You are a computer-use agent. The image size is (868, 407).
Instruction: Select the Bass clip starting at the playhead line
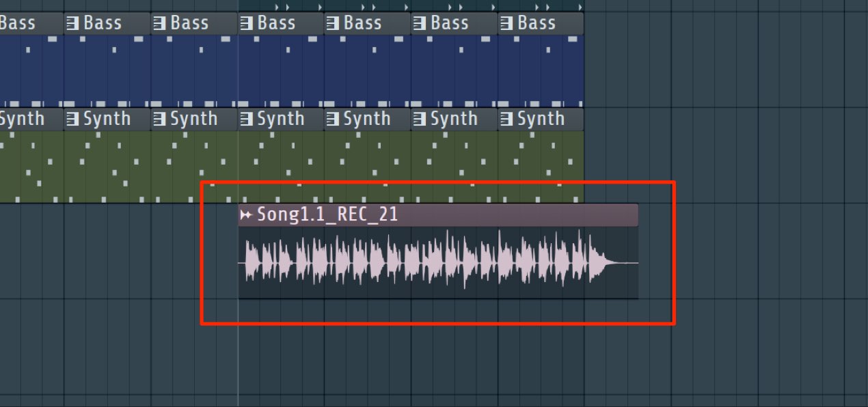click(281, 59)
